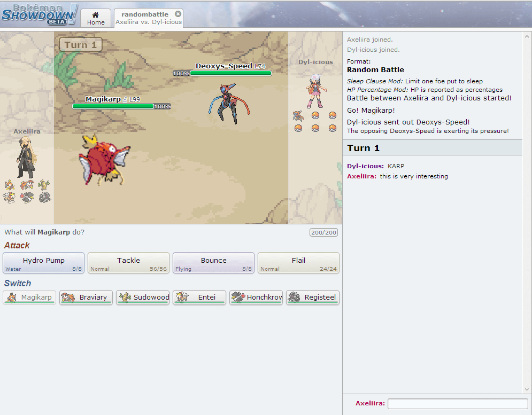
Task: Switch to Braviary
Action: [86, 297]
